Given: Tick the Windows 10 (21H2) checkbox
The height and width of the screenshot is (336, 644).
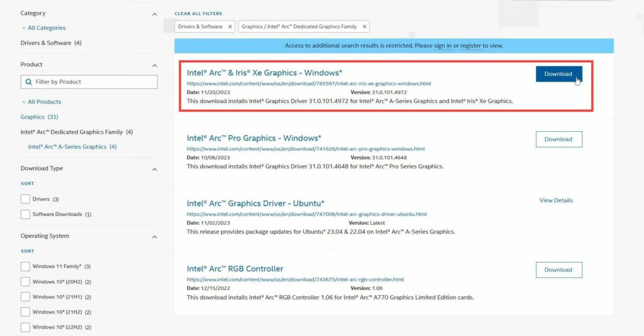Looking at the screenshot, I should click(x=25, y=312).
